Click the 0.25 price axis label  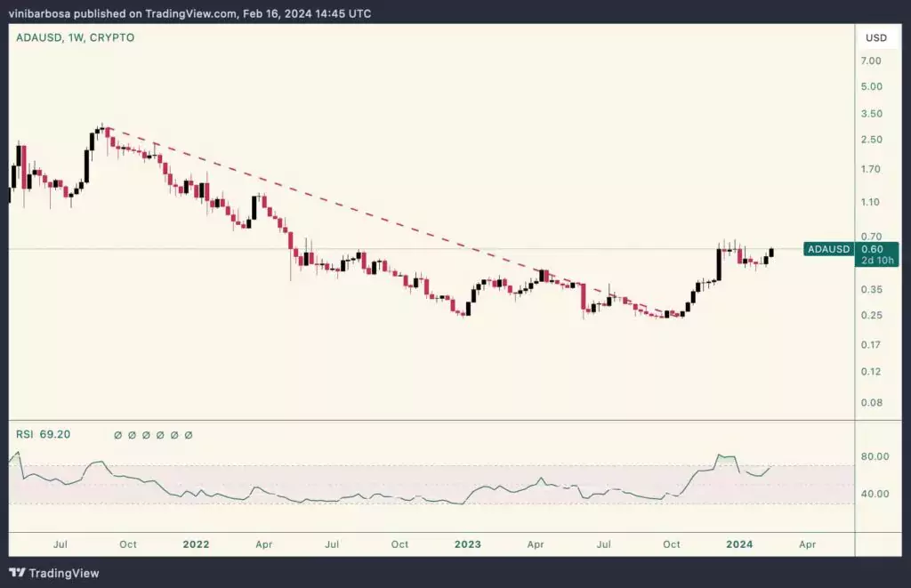(x=872, y=316)
